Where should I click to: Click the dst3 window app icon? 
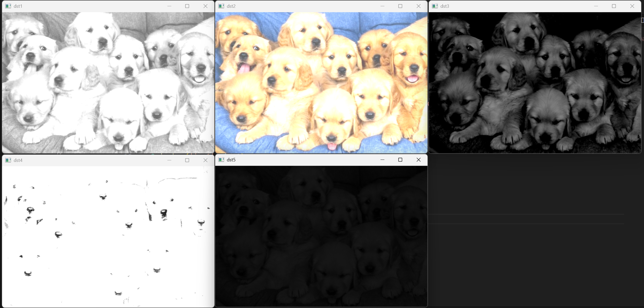click(435, 6)
